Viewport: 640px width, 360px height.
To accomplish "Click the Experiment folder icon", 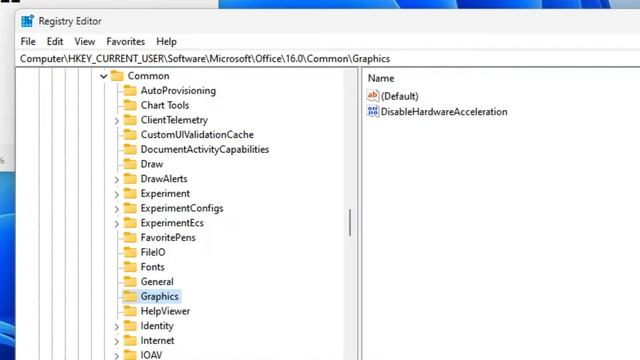I will pyautogui.click(x=130, y=193).
